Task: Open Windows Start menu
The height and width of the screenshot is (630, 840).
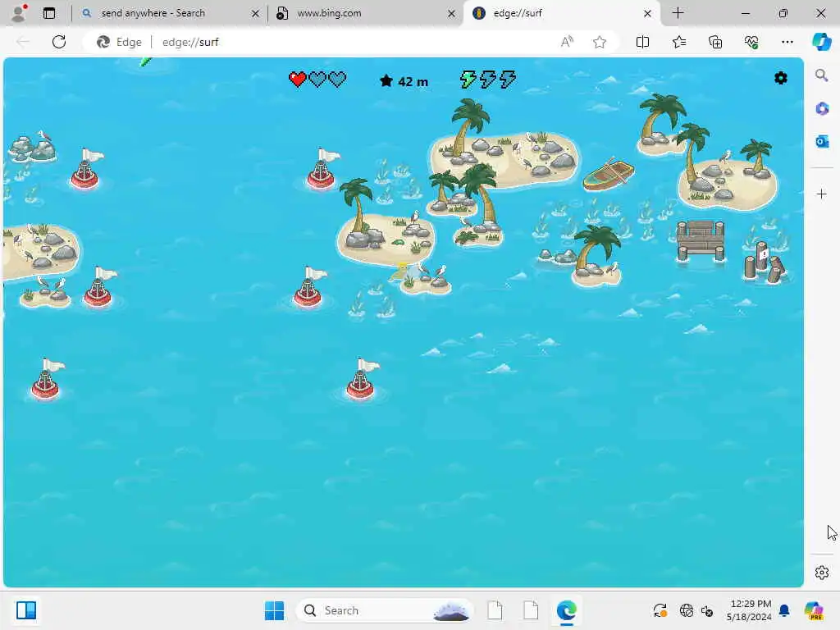Action: click(x=274, y=610)
